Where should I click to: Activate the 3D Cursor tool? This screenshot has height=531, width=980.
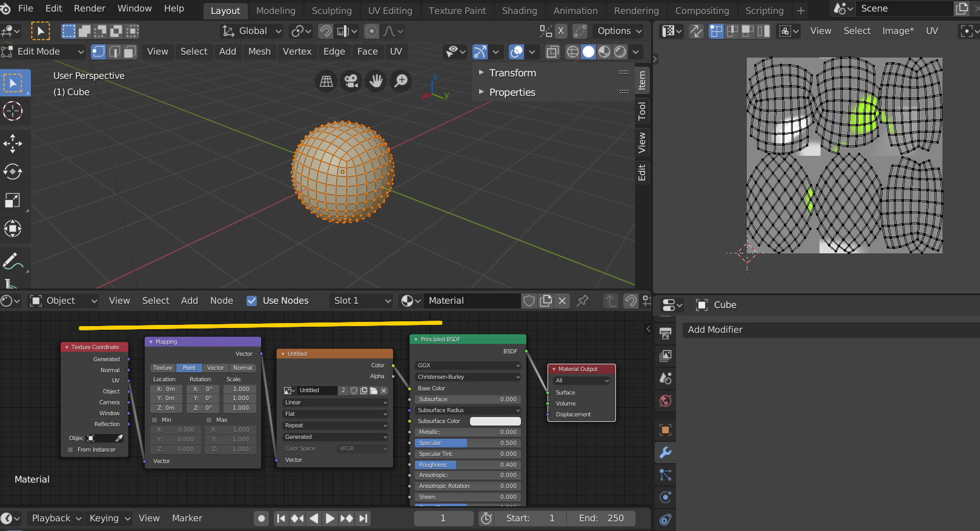(x=13, y=111)
